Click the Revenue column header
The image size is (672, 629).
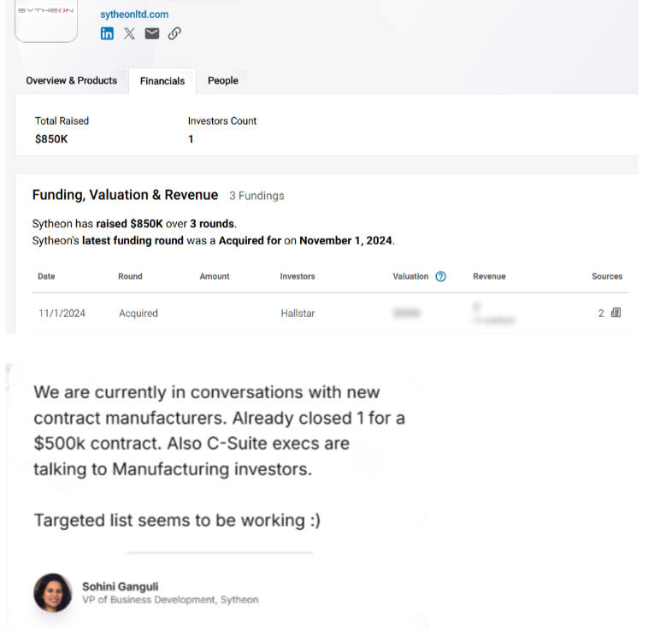[x=489, y=276]
